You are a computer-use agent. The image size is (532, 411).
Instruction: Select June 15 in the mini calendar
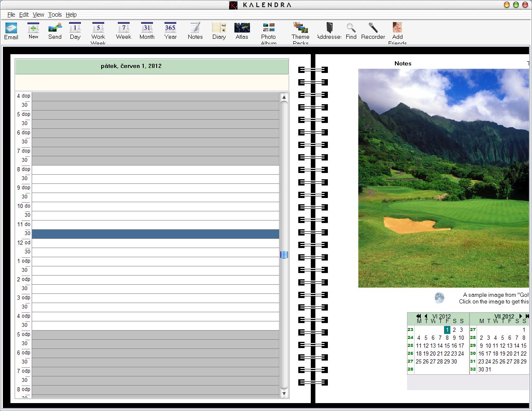(x=447, y=346)
